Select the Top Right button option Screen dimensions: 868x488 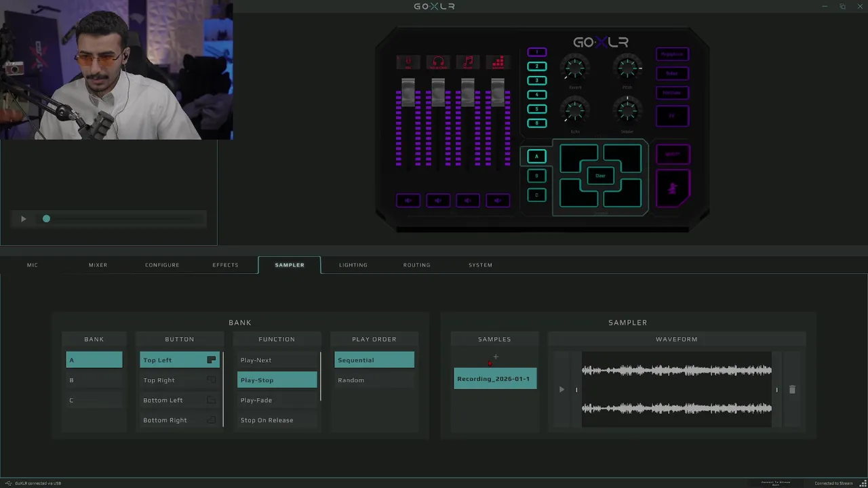pyautogui.click(x=180, y=380)
